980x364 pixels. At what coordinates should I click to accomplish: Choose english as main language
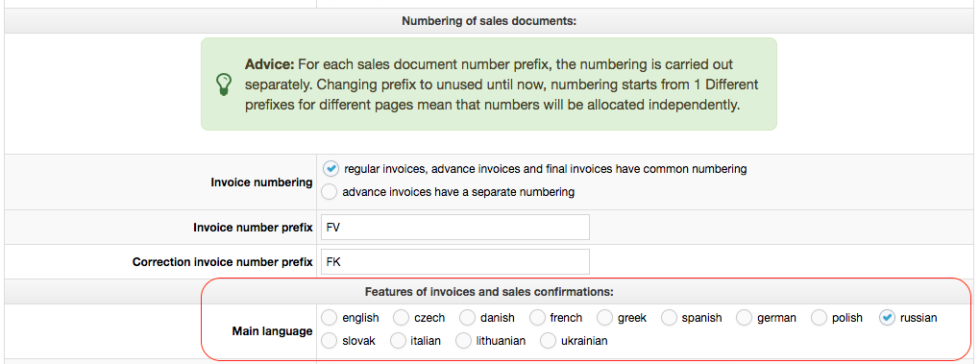pos(329,318)
